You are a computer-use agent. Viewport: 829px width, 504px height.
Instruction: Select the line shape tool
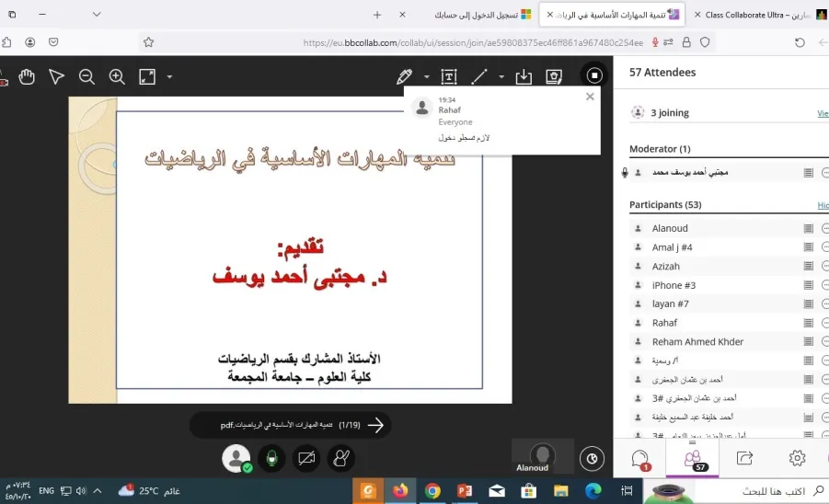click(479, 76)
